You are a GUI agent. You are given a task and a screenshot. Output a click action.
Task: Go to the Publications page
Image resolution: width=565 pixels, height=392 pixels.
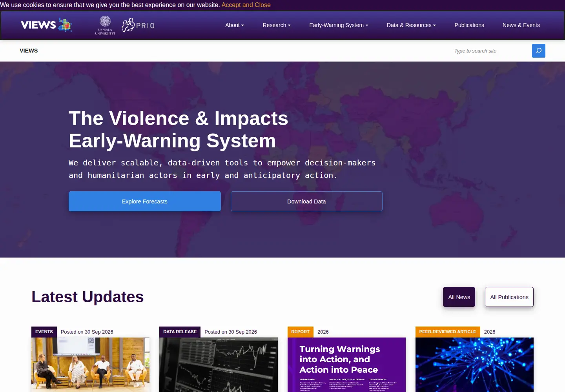coord(469,25)
